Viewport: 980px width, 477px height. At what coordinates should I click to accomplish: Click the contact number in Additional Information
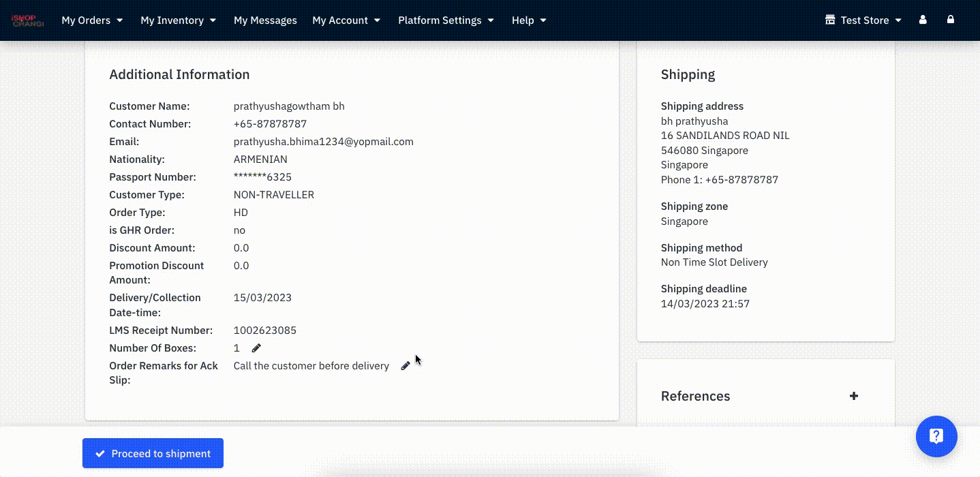270,124
